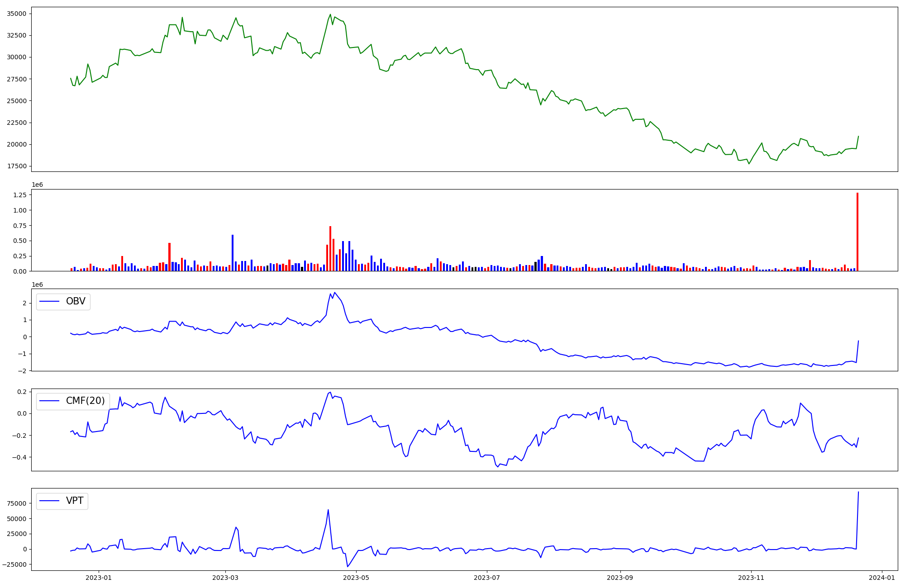Select the 2023-01 date tick label
The height and width of the screenshot is (588, 905).
(99, 578)
